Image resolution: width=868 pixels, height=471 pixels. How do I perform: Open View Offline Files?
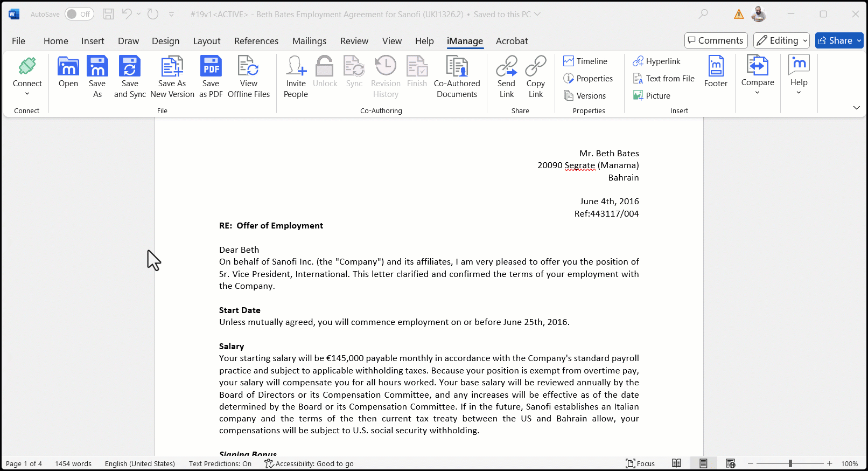click(248, 67)
